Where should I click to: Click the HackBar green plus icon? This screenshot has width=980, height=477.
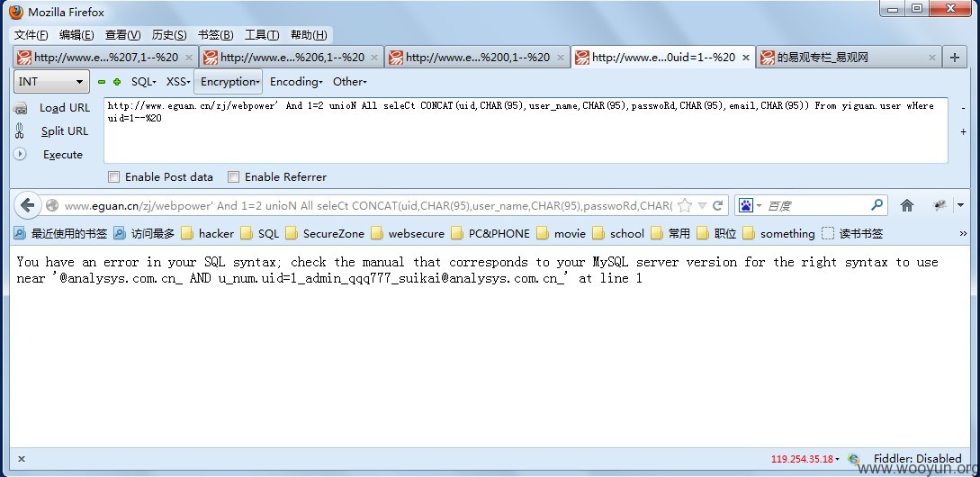[117, 82]
